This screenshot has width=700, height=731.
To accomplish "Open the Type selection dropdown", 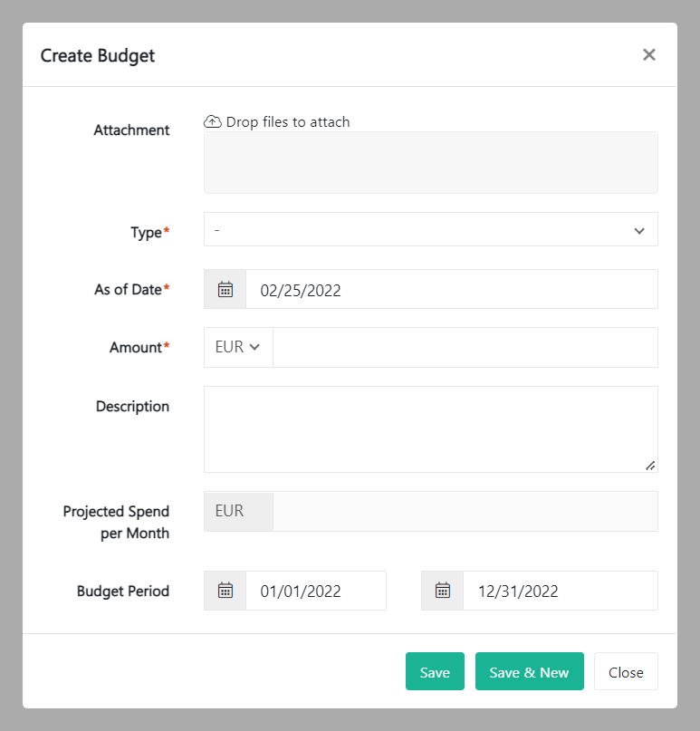I will pyautogui.click(x=430, y=229).
